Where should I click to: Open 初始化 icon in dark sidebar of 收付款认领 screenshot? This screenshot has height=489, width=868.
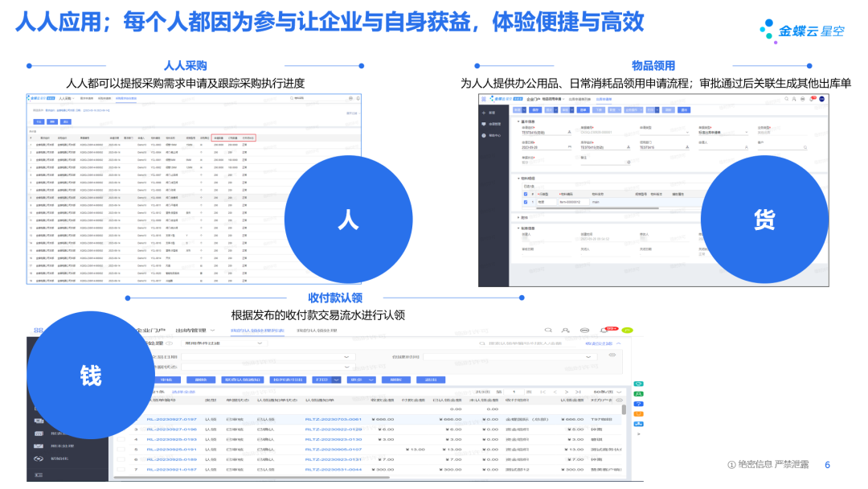coord(39,458)
